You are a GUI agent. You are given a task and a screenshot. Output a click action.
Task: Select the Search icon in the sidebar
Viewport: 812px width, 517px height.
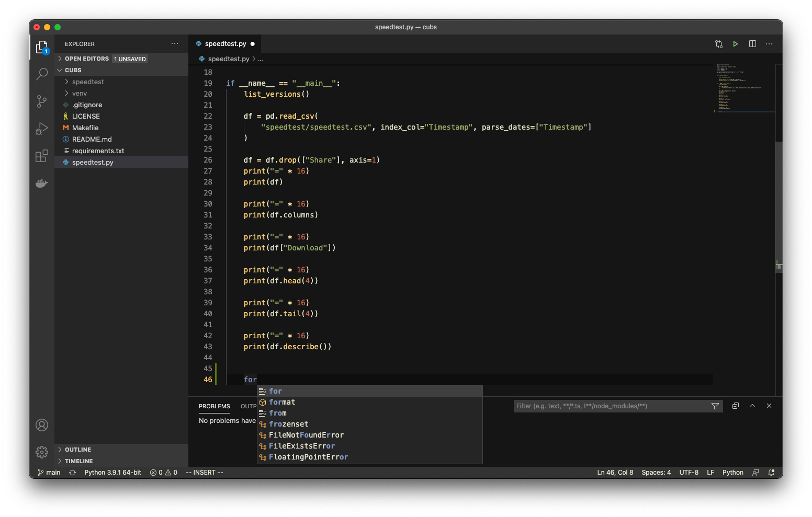[42, 74]
